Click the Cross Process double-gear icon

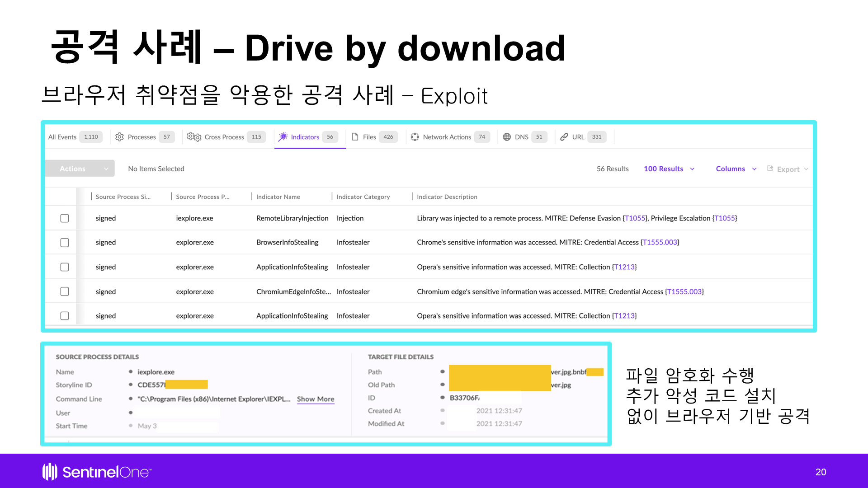click(x=194, y=137)
